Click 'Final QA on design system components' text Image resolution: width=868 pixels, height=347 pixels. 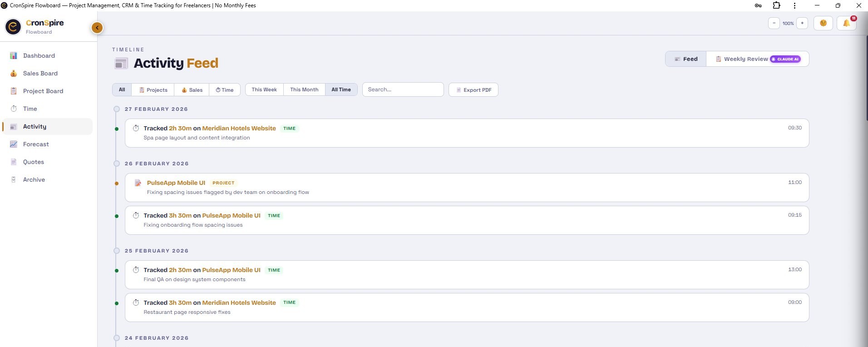[x=194, y=279]
